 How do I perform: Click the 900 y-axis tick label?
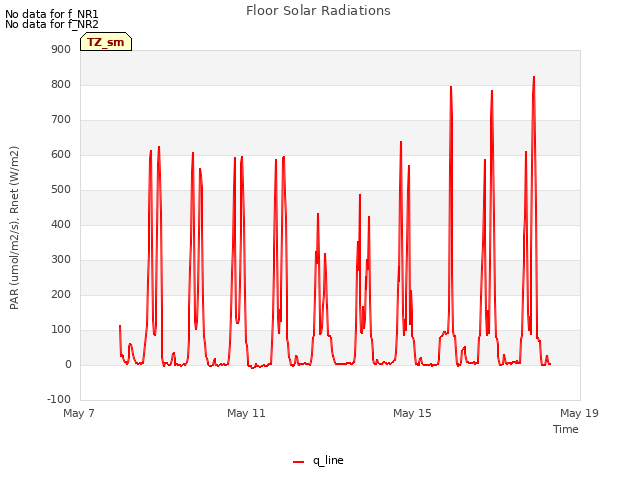tap(61, 50)
